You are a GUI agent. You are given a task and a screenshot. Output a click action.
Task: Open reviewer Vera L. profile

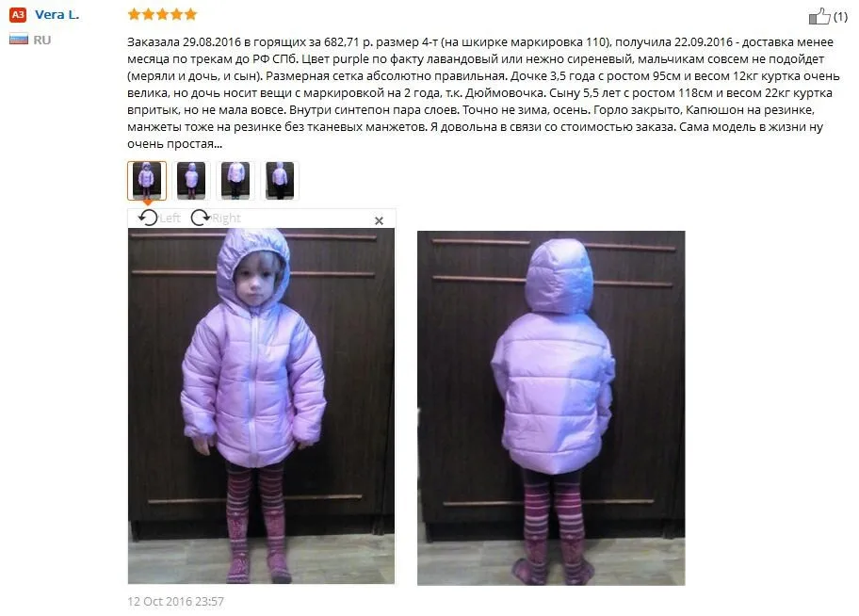(57, 15)
